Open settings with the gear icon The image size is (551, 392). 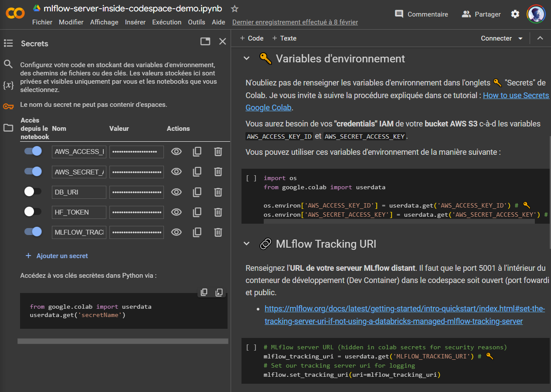pos(515,14)
